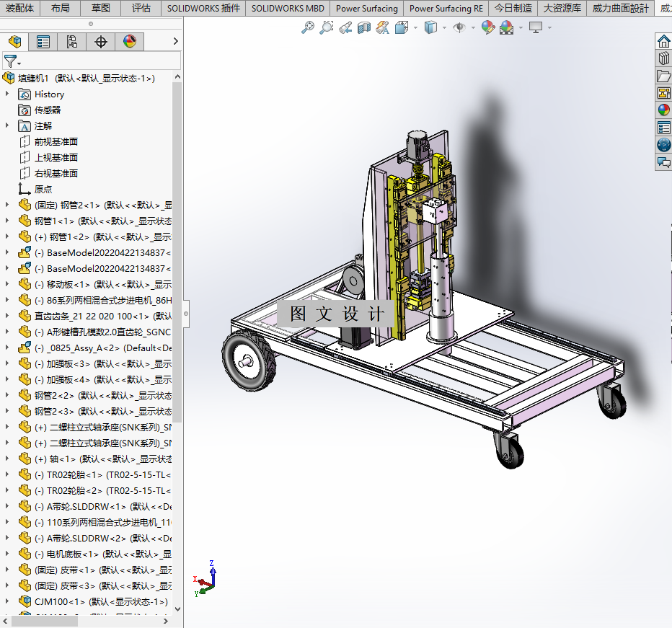Open the SOLIDWORKS MBD tab
Image resolution: width=672 pixels, height=628 pixels.
pos(288,8)
